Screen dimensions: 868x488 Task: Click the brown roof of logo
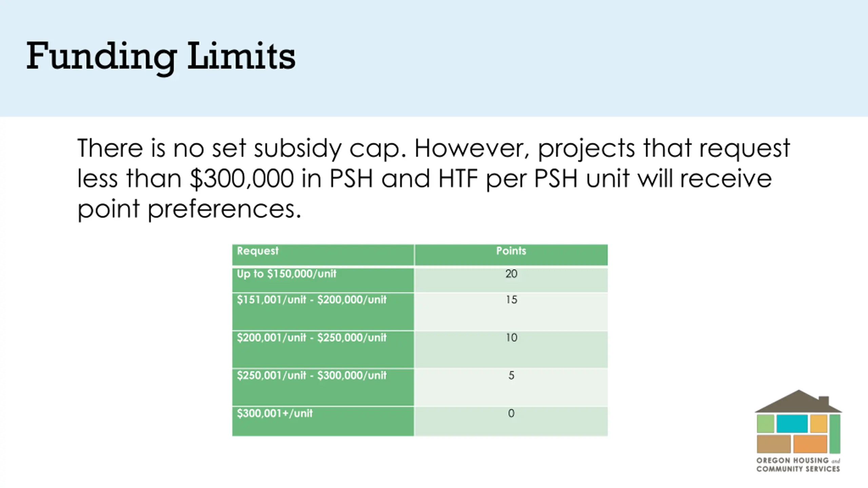798,401
